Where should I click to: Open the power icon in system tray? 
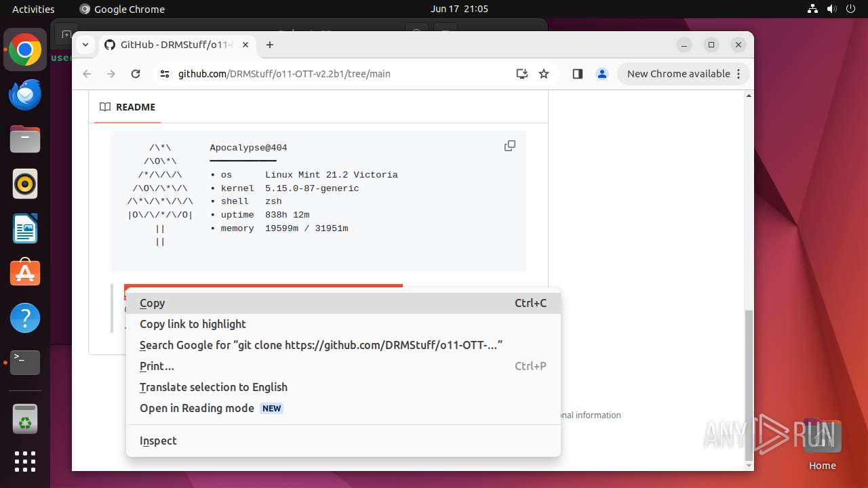tap(851, 9)
